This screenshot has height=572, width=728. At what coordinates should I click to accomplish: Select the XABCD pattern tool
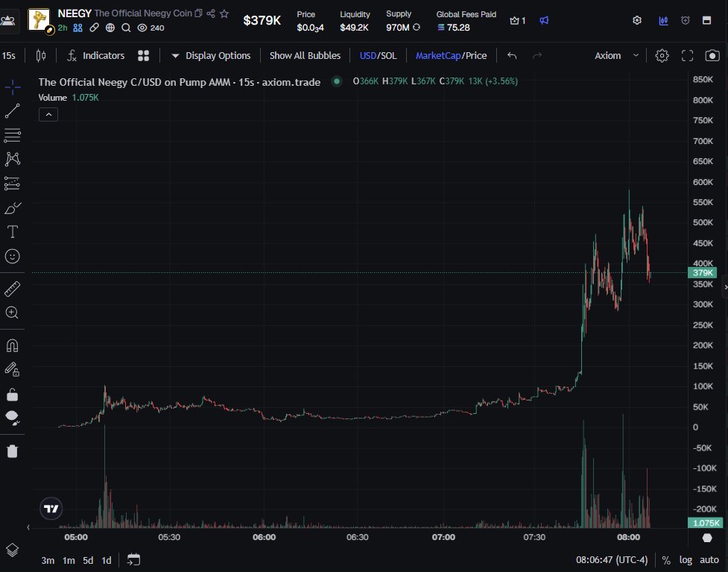13,160
